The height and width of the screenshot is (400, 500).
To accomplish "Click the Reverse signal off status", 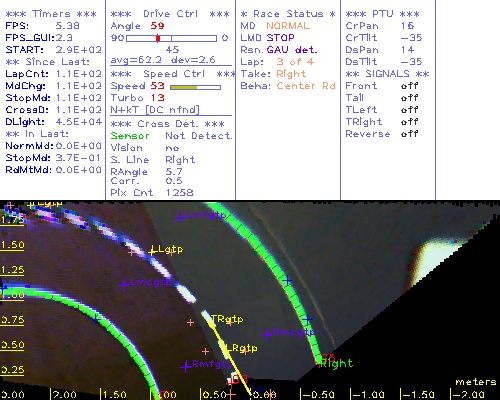I will (409, 134).
